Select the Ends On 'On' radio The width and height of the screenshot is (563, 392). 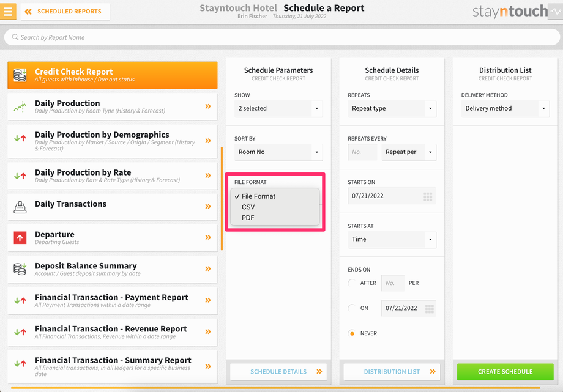pyautogui.click(x=352, y=308)
